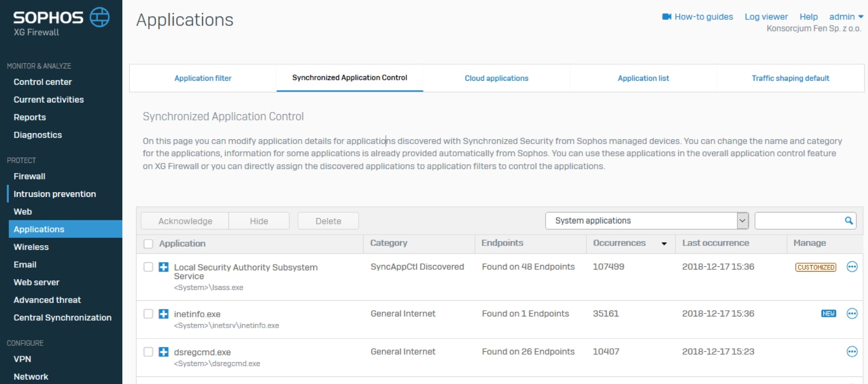This screenshot has width=868, height=384.
Task: Toggle the select-all Application header checkbox
Action: [148, 244]
